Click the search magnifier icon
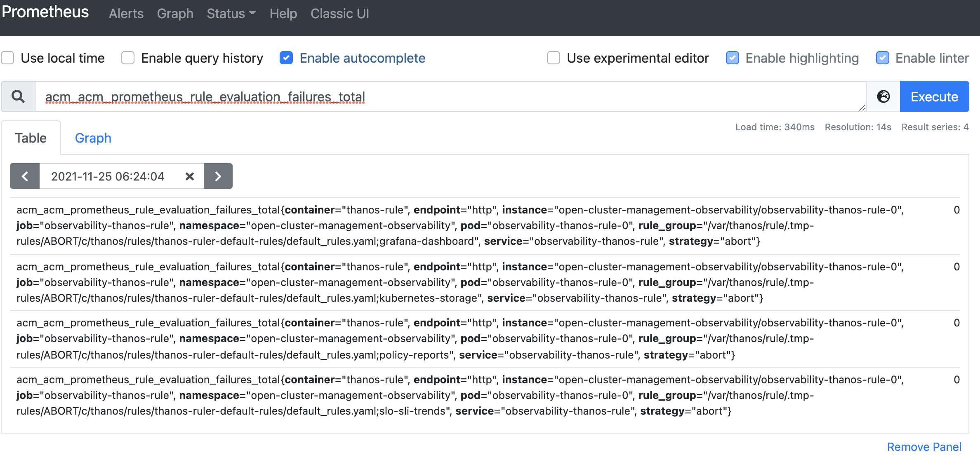The image size is (980, 455). pos(18,96)
